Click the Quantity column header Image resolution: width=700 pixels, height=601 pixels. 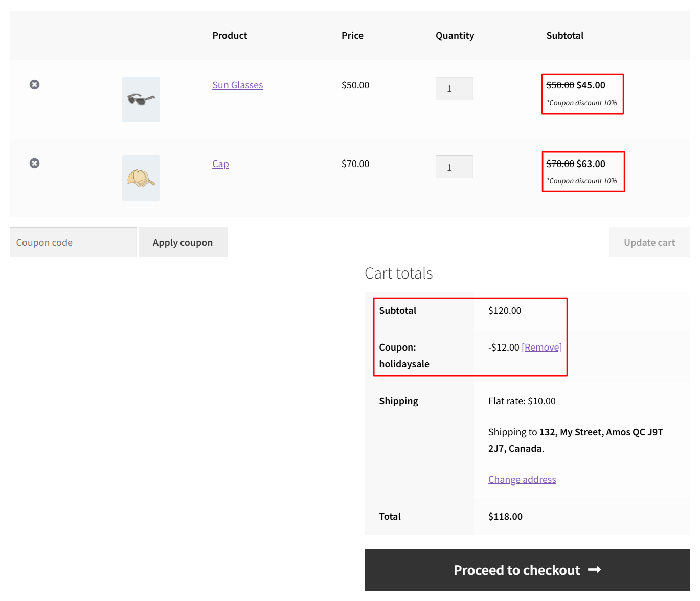point(455,36)
